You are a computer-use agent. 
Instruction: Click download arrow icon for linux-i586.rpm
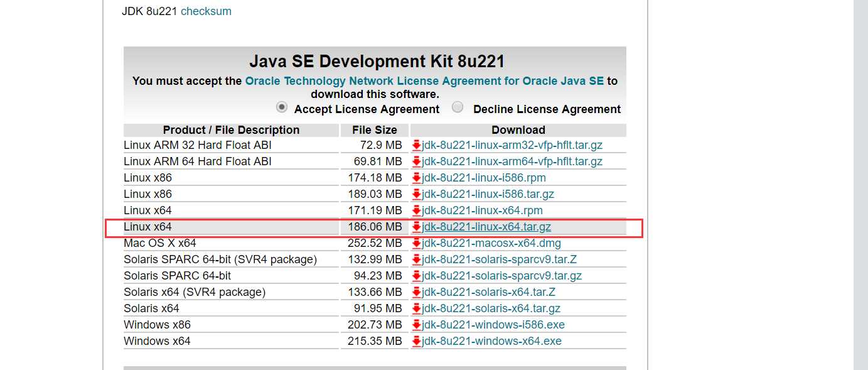pos(417,178)
